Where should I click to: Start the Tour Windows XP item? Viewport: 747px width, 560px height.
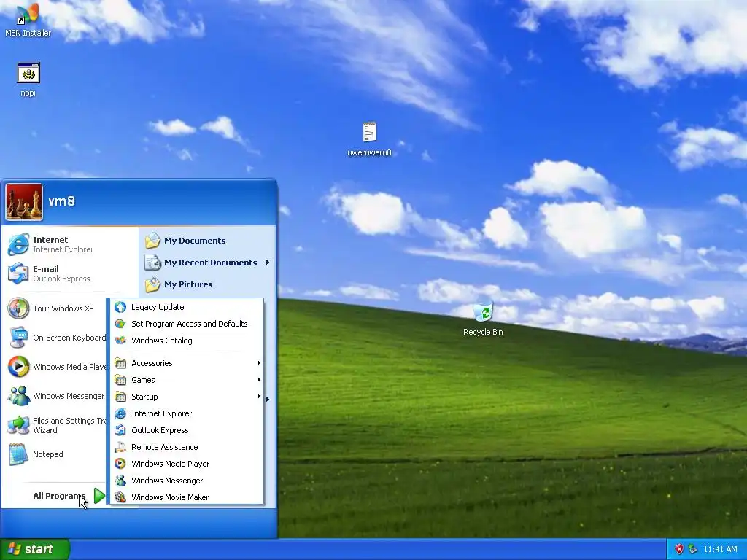point(56,308)
